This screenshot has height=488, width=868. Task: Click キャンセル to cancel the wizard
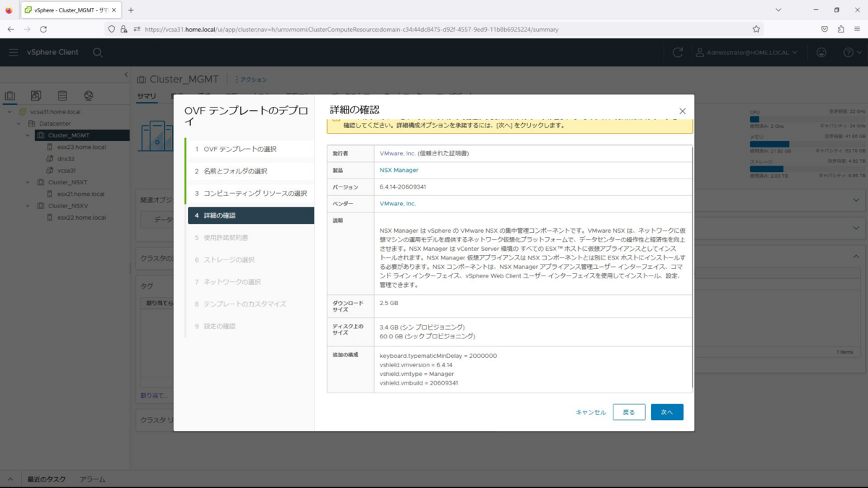point(591,412)
